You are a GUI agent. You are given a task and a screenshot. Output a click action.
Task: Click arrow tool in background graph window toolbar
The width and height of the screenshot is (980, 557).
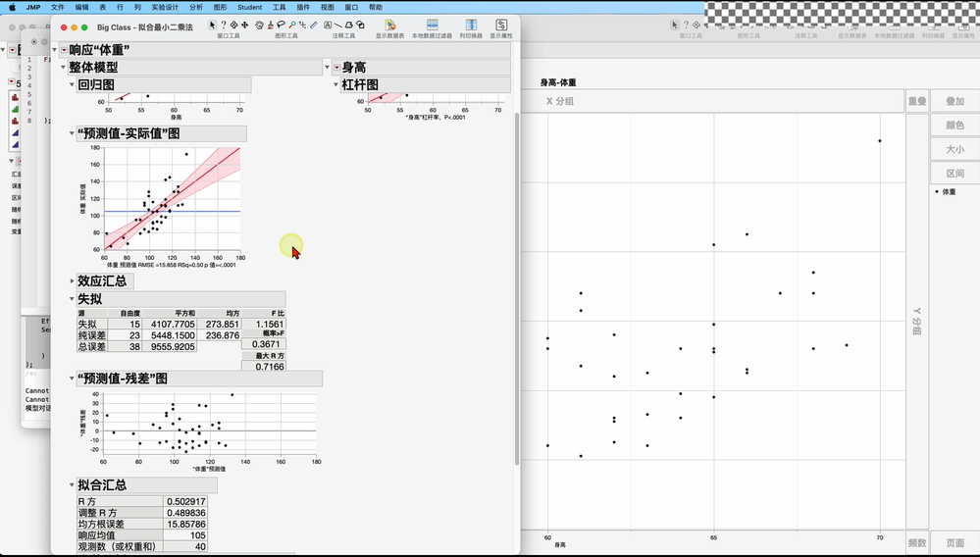[x=674, y=25]
